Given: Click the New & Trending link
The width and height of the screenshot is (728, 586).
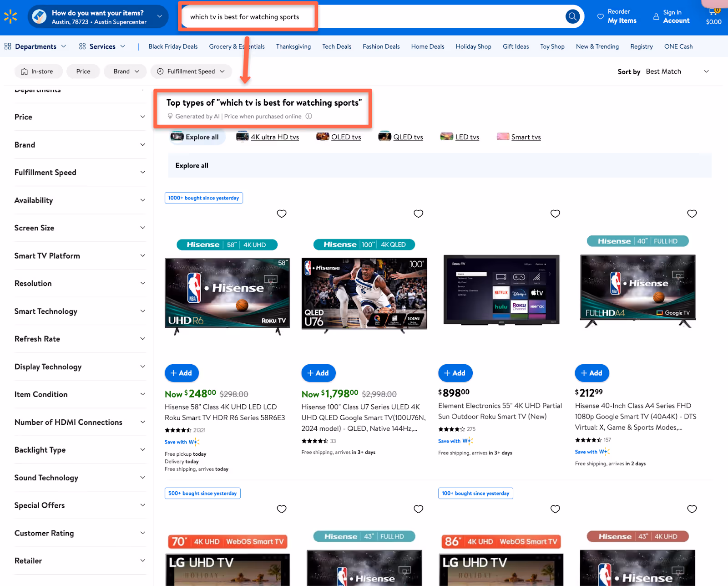Looking at the screenshot, I should tap(597, 46).
